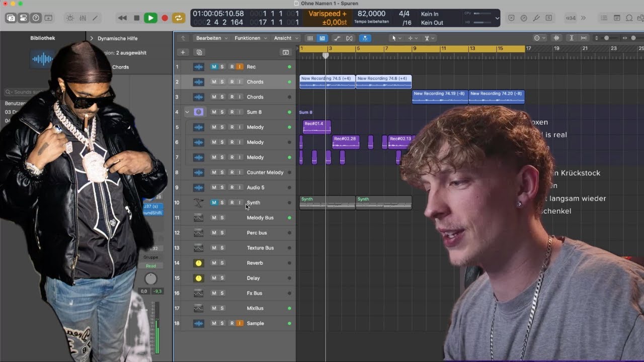Toggle the yellow Cycle button
This screenshot has height=362, width=644.
(178, 18)
